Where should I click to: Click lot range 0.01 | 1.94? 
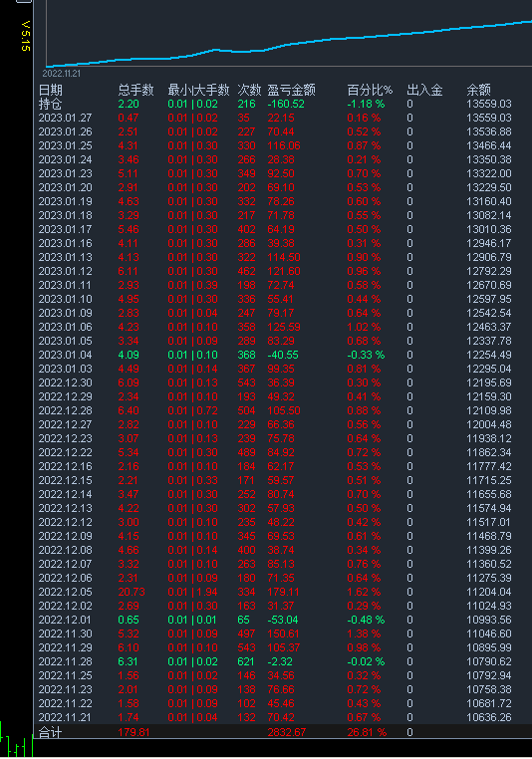pos(192,592)
